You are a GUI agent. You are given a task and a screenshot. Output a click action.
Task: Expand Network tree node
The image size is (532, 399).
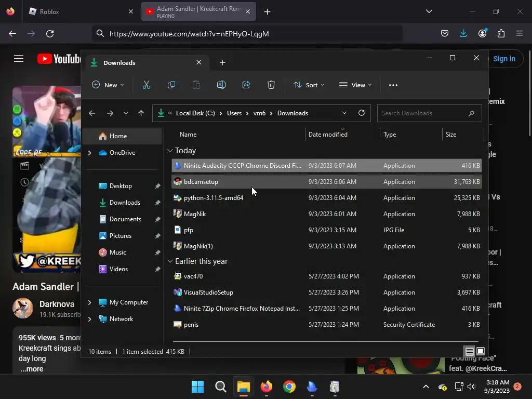pyautogui.click(x=89, y=319)
